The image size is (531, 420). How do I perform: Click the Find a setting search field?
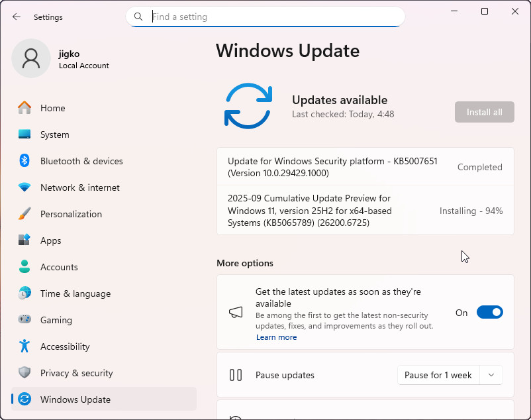[x=265, y=17]
